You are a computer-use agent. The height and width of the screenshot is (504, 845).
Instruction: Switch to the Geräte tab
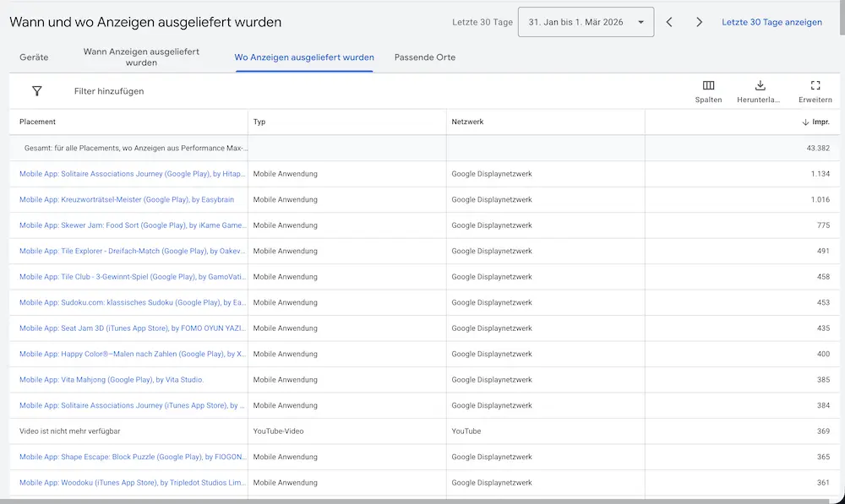click(34, 57)
